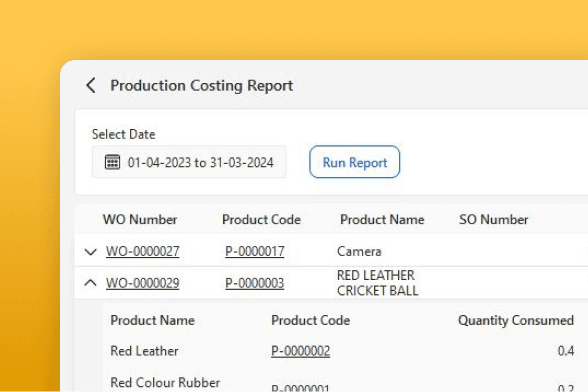Open Red Colour Rubber product code P-0000001
Screen dimensions: 588x392
pyautogui.click(x=300, y=387)
